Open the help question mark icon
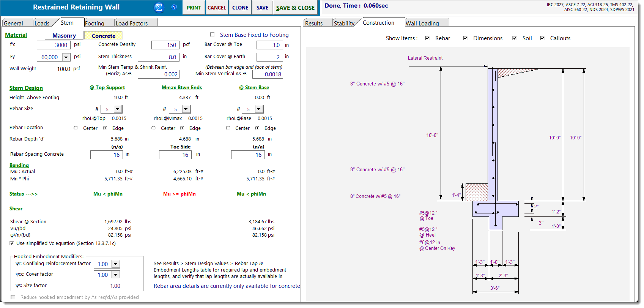Image resolution: width=644 pixels, height=308 pixels. [x=174, y=7]
